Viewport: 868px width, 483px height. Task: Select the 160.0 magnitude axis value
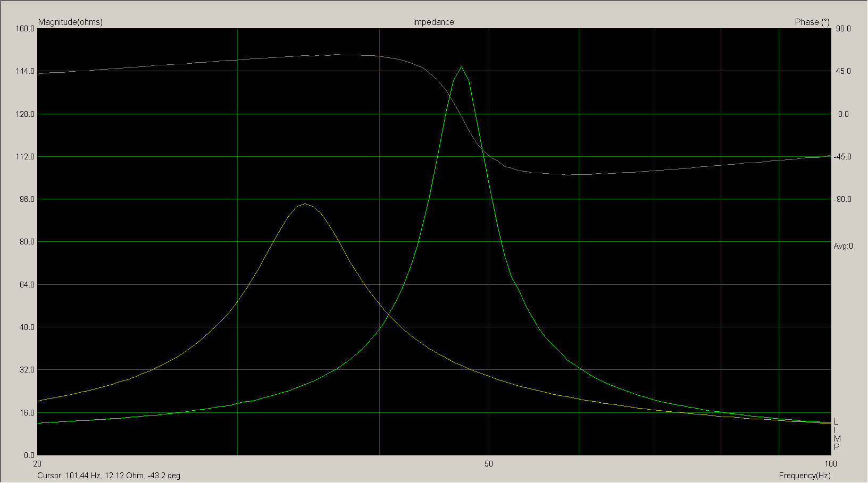[x=26, y=29]
